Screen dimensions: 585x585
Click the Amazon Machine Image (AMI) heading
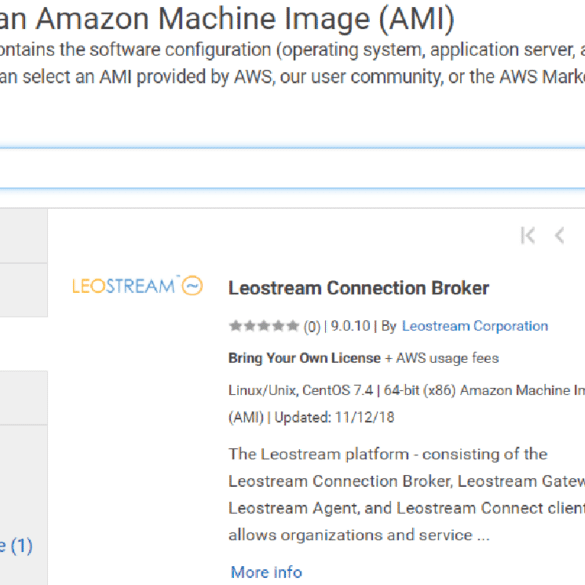click(245, 18)
